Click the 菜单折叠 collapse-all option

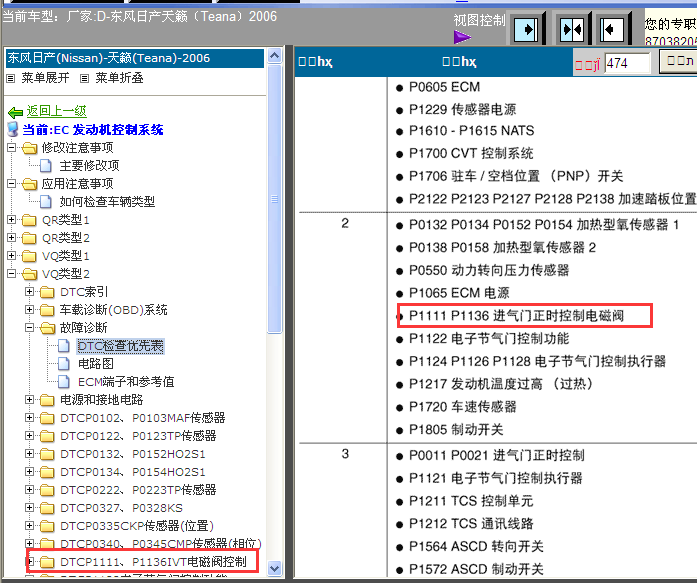point(119,78)
